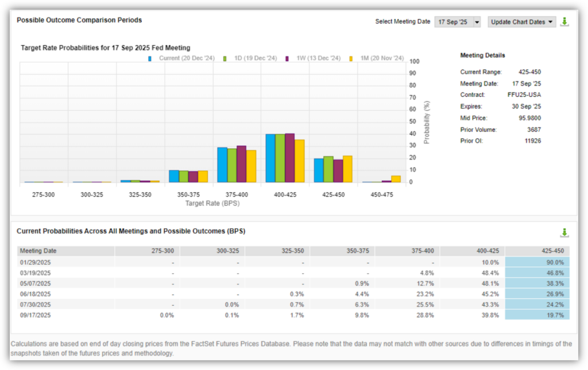Click the highlighted 19.7% cell

(537, 315)
